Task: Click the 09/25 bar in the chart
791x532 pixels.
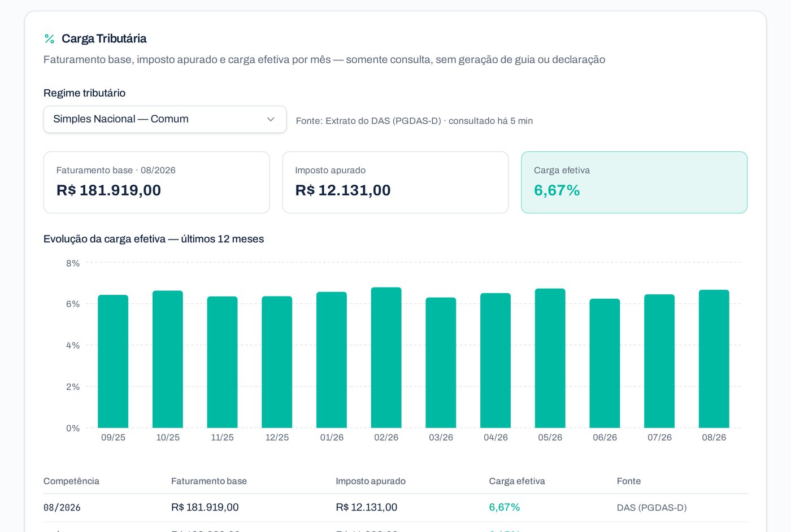Action: [x=113, y=361]
